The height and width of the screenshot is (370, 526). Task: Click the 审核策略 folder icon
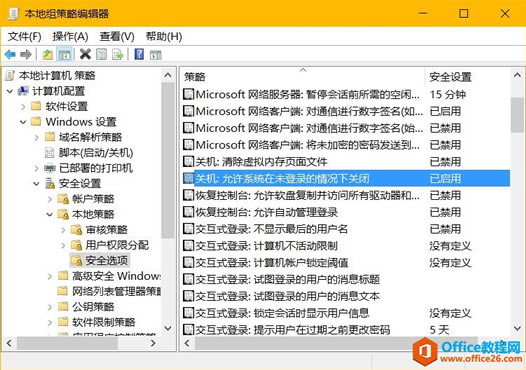click(x=76, y=230)
